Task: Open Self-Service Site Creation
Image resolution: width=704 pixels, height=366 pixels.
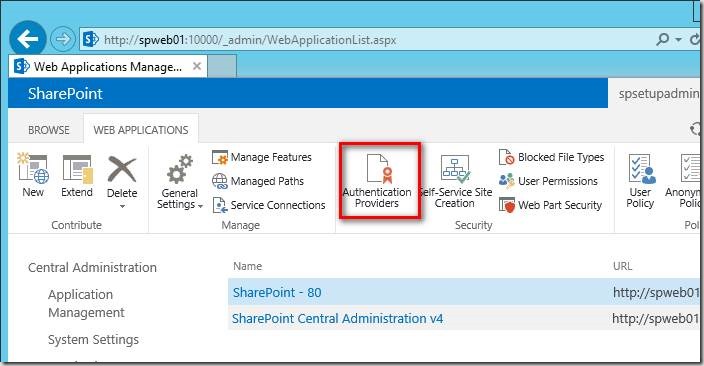Action: [x=455, y=181]
